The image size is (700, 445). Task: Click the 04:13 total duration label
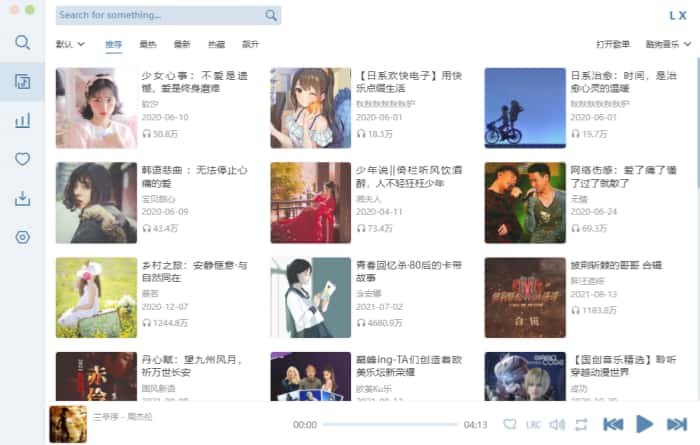click(475, 424)
